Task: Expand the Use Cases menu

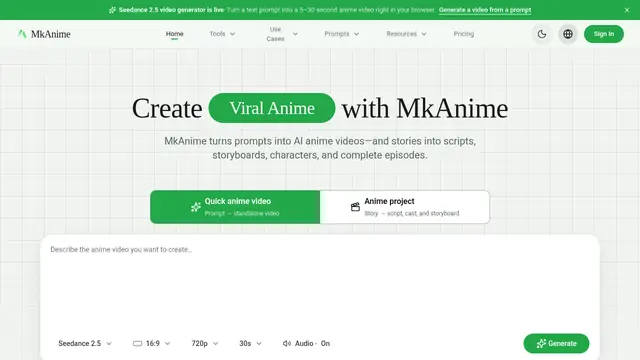Action: (282, 34)
